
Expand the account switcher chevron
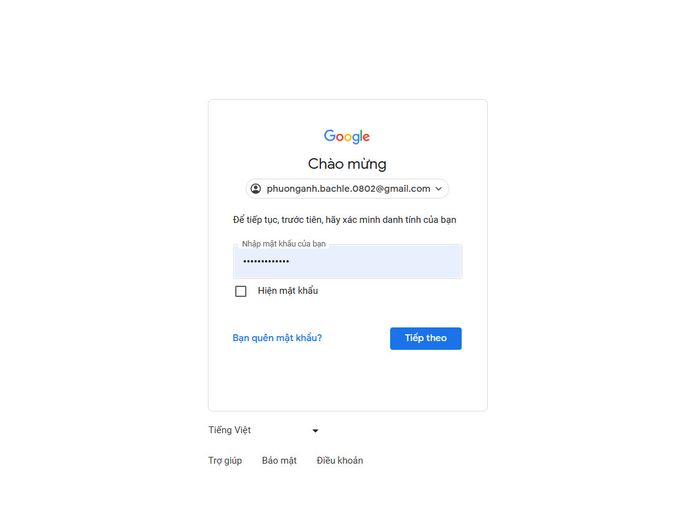(x=439, y=189)
